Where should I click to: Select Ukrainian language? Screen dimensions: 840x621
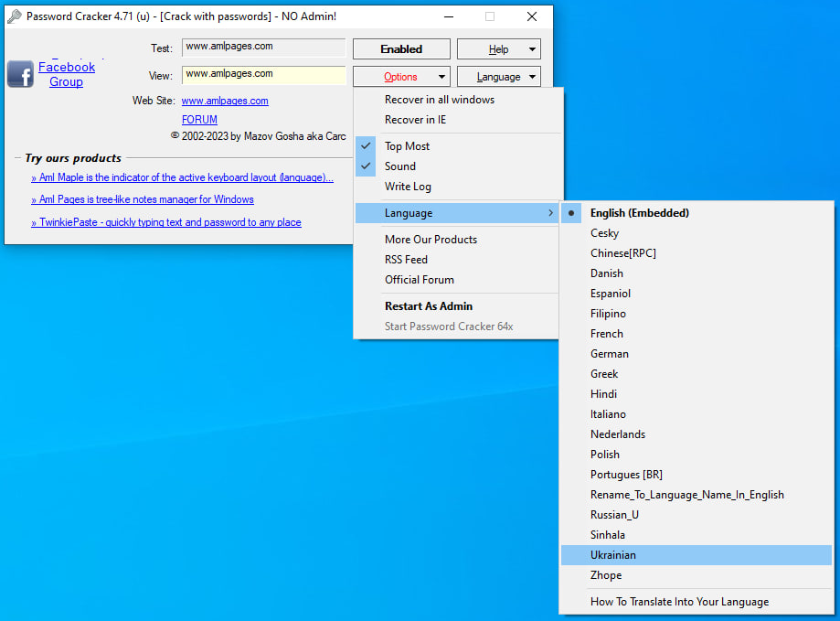(696, 555)
